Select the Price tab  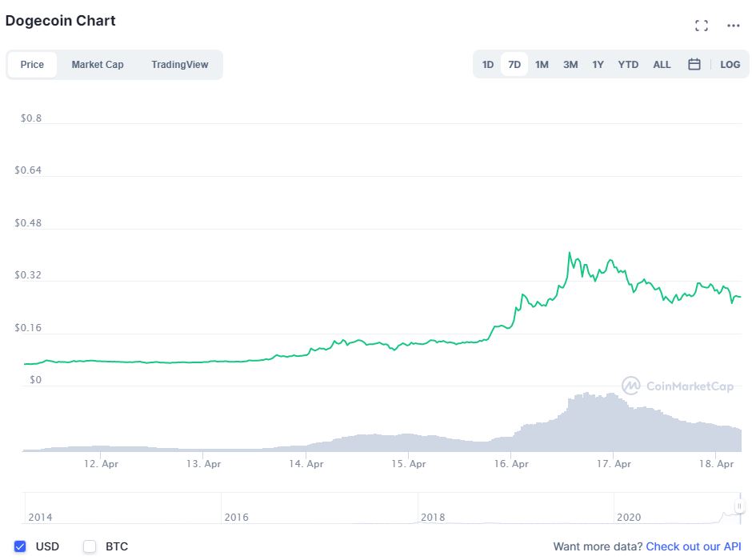(x=32, y=64)
